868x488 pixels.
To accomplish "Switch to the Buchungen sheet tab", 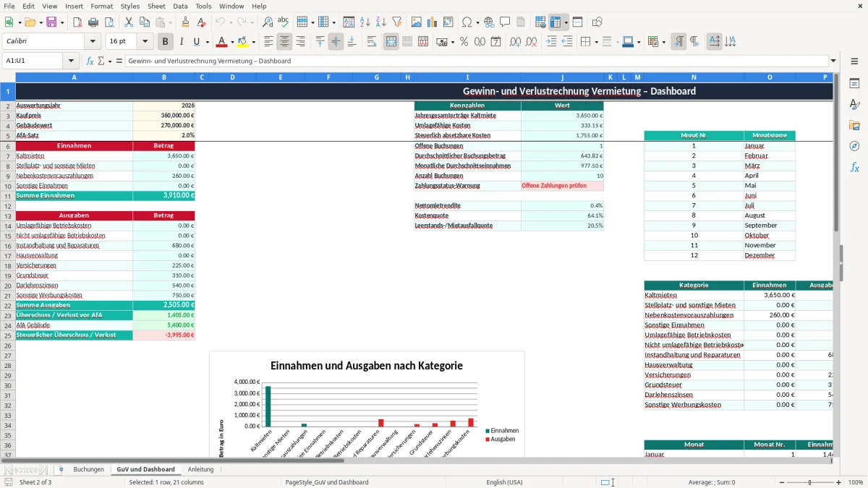I will click(88, 469).
